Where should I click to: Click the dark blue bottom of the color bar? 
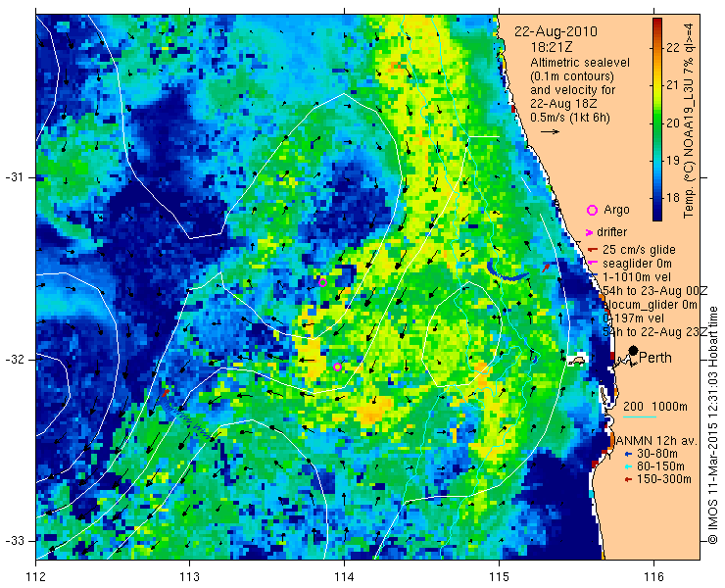(x=657, y=216)
